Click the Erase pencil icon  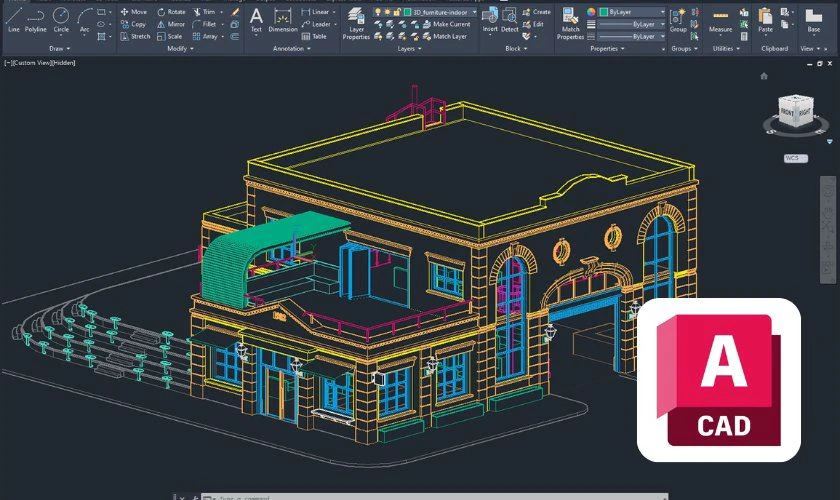tap(235, 11)
